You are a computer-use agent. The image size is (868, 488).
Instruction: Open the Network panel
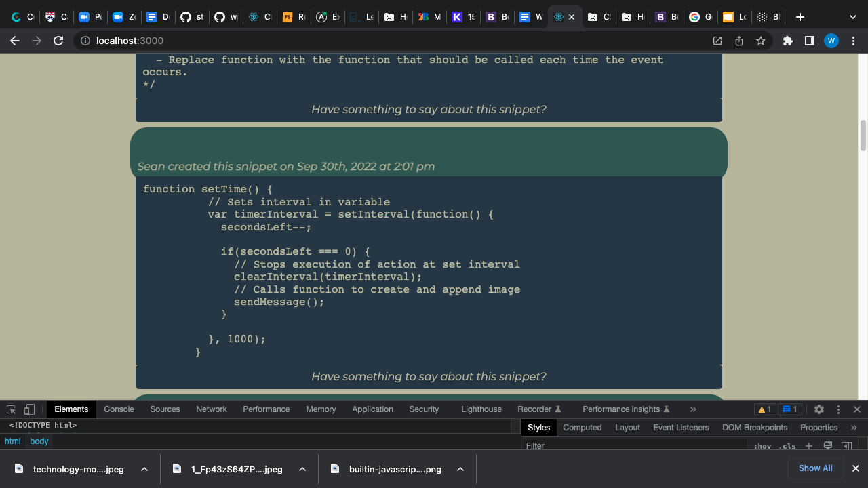click(x=212, y=409)
